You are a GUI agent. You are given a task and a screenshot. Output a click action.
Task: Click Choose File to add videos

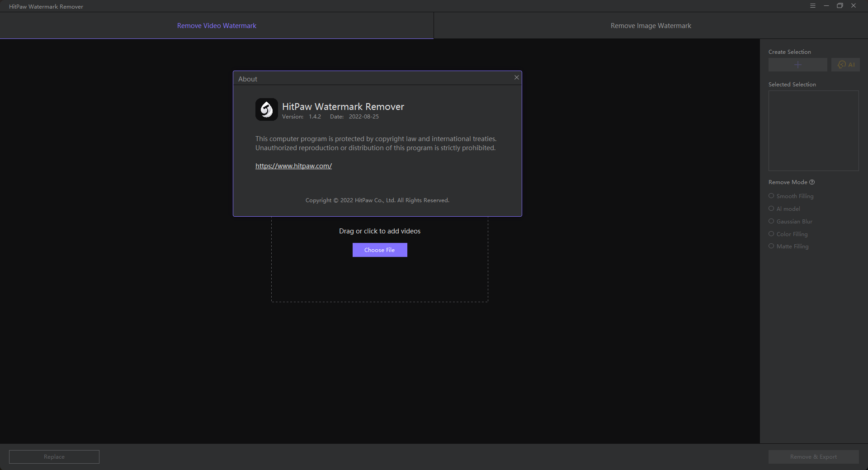[380, 250]
